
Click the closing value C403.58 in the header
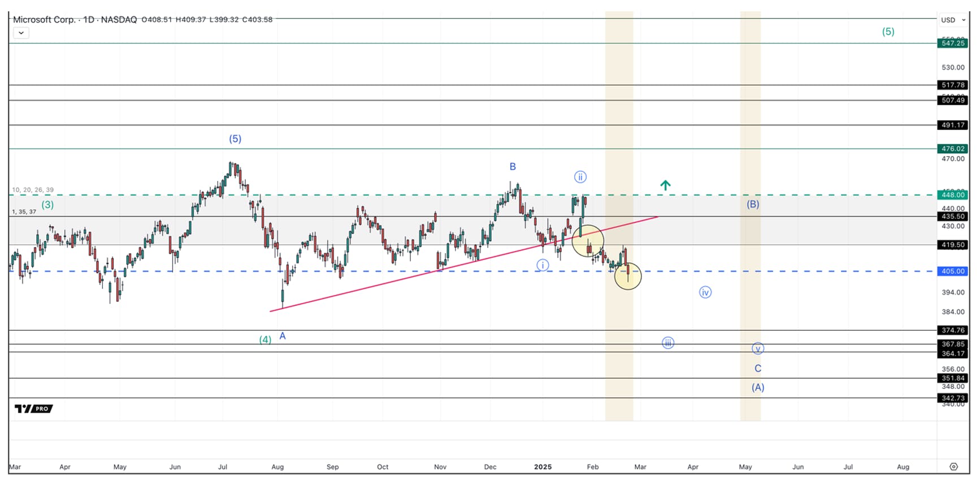257,19
